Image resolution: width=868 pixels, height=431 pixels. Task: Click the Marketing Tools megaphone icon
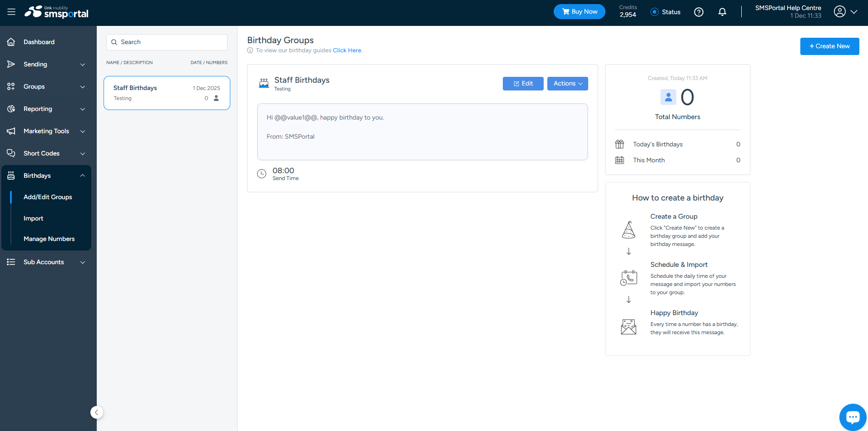(11, 131)
